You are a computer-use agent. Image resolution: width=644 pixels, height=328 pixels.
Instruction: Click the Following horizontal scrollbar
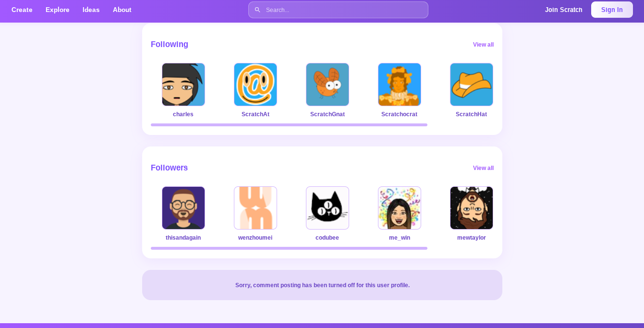point(289,125)
